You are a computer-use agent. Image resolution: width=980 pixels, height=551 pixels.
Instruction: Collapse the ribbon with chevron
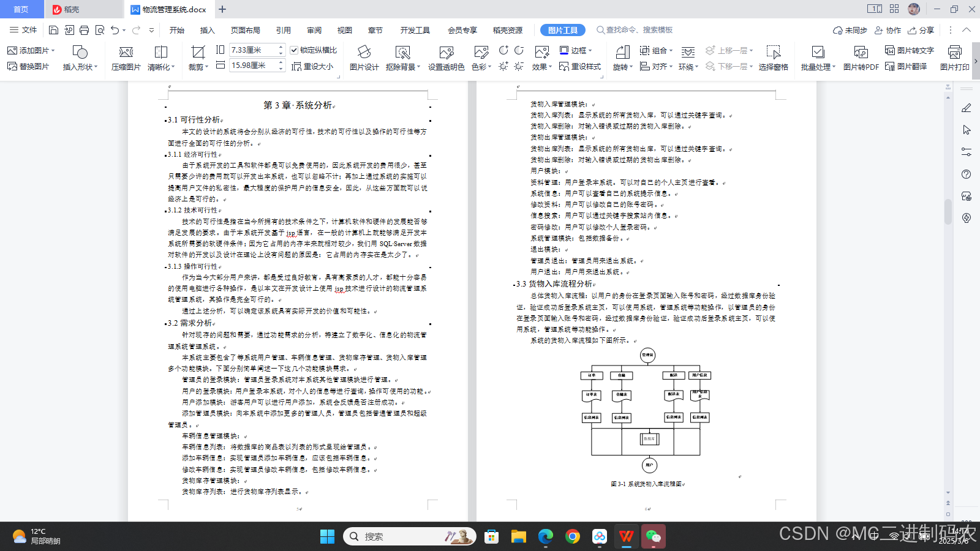coord(967,30)
